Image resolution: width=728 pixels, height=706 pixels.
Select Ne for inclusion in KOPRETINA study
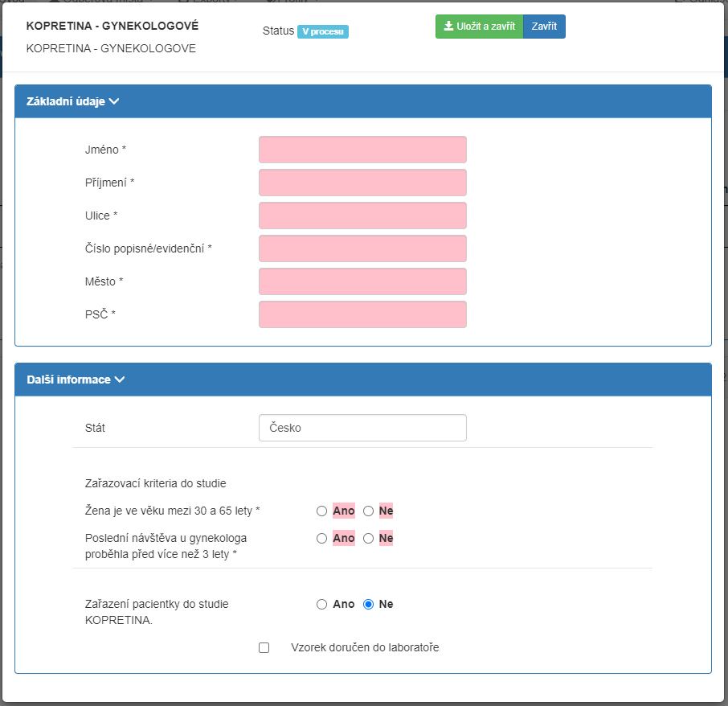tap(369, 605)
